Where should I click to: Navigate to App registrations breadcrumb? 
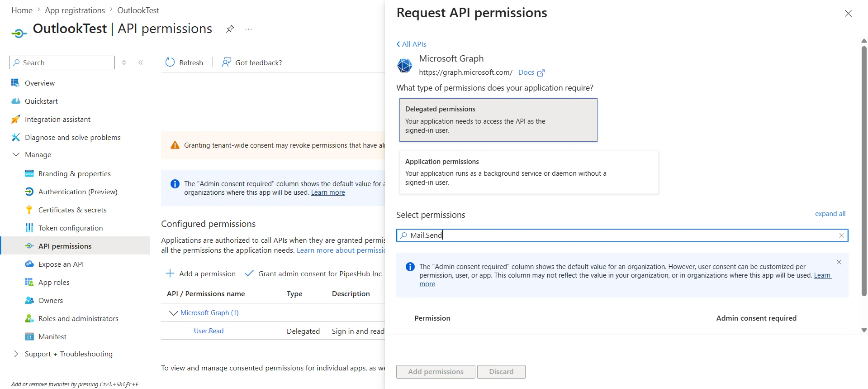(x=75, y=10)
